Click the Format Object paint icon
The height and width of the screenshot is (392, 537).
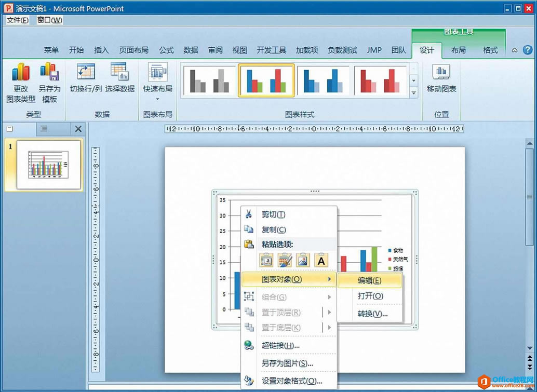(249, 381)
